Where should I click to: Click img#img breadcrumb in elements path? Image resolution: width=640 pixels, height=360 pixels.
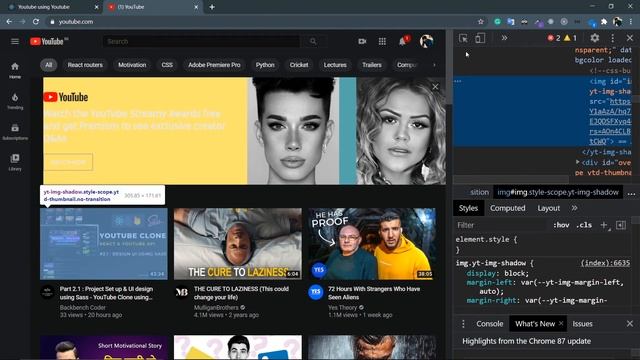(558, 192)
